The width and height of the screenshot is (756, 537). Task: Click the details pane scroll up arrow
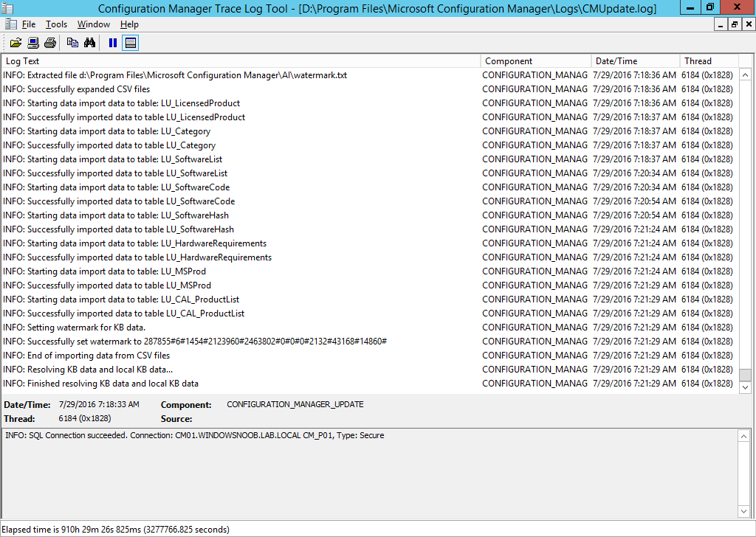click(x=743, y=437)
